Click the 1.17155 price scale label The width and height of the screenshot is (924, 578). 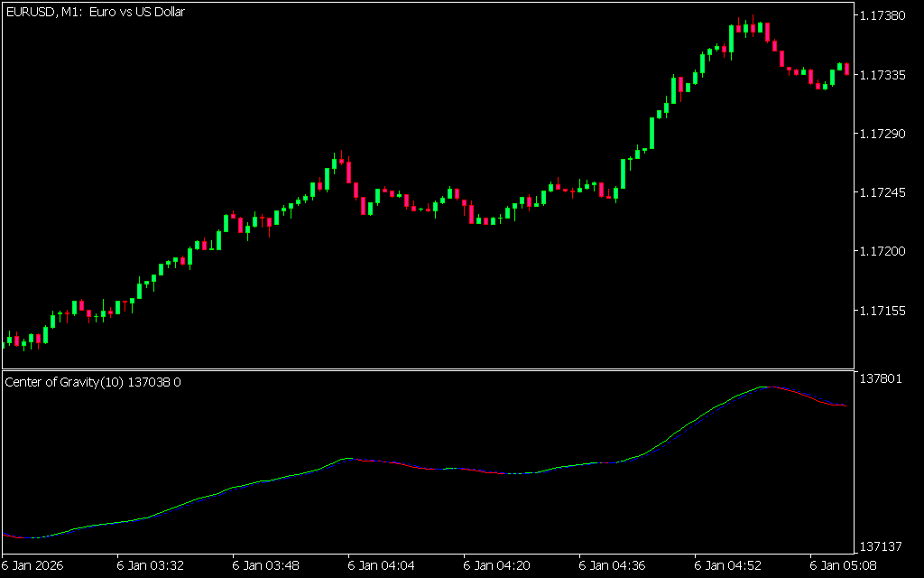pos(883,311)
